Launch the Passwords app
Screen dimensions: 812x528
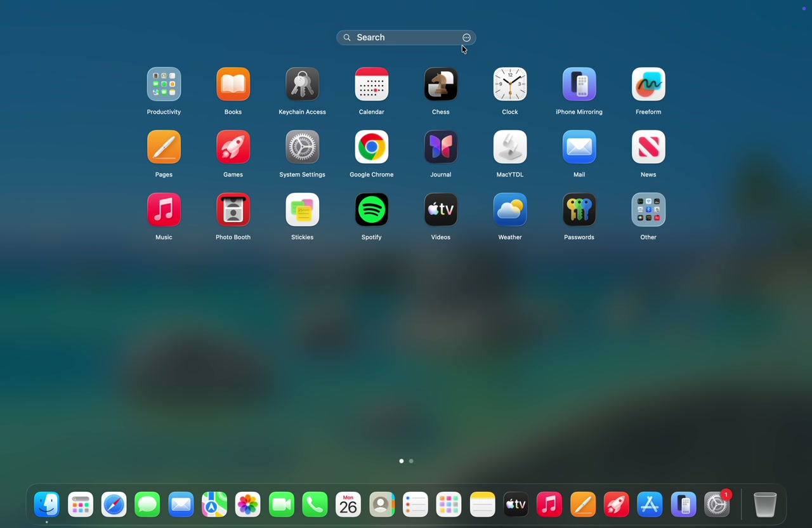(579, 210)
